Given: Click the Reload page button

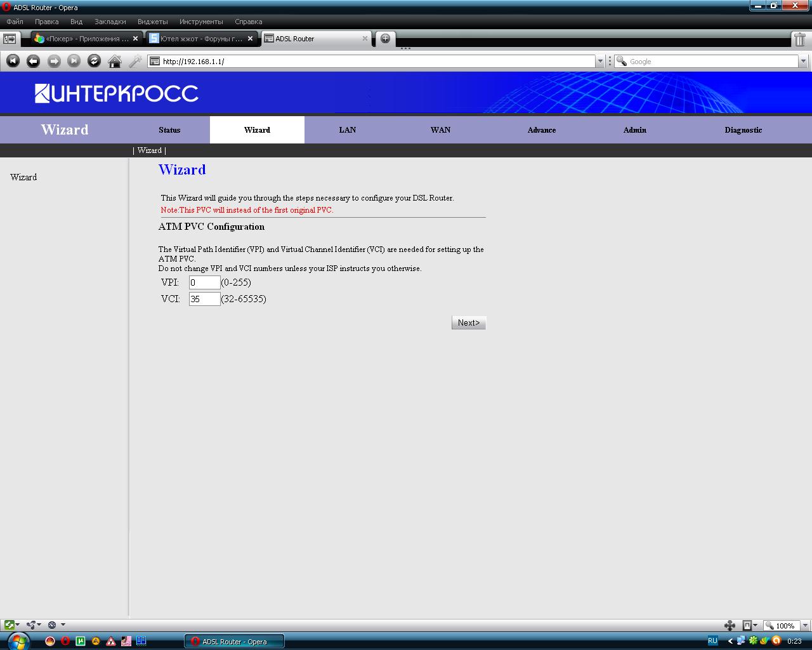Looking at the screenshot, I should [x=94, y=61].
